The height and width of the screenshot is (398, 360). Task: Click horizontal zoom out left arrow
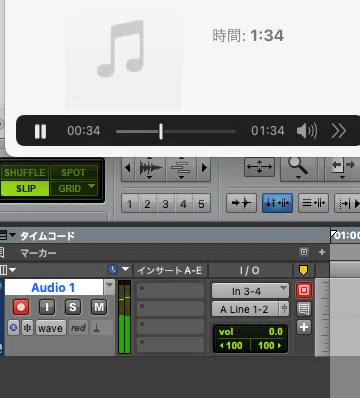[128, 168]
